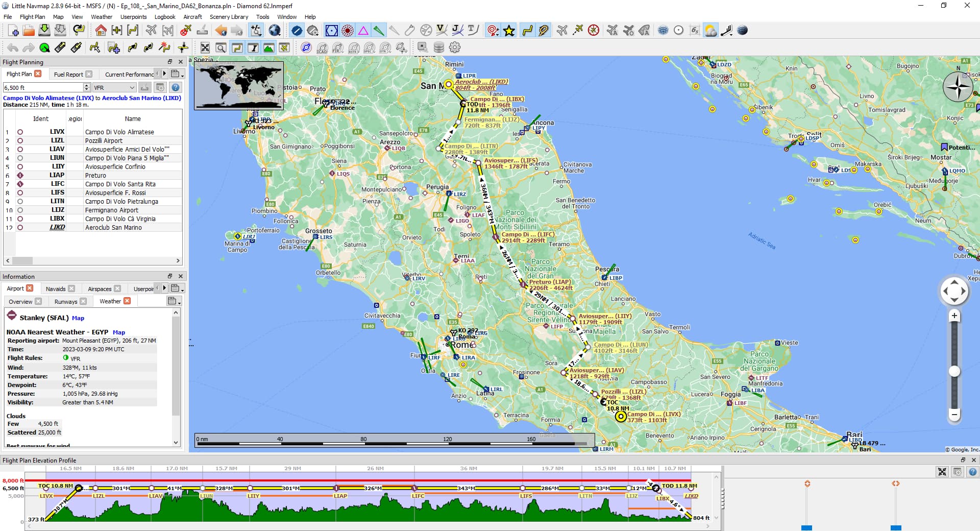Toggle Flight Planning dock window button
Viewport: 980px width, 531px height.
point(237,48)
